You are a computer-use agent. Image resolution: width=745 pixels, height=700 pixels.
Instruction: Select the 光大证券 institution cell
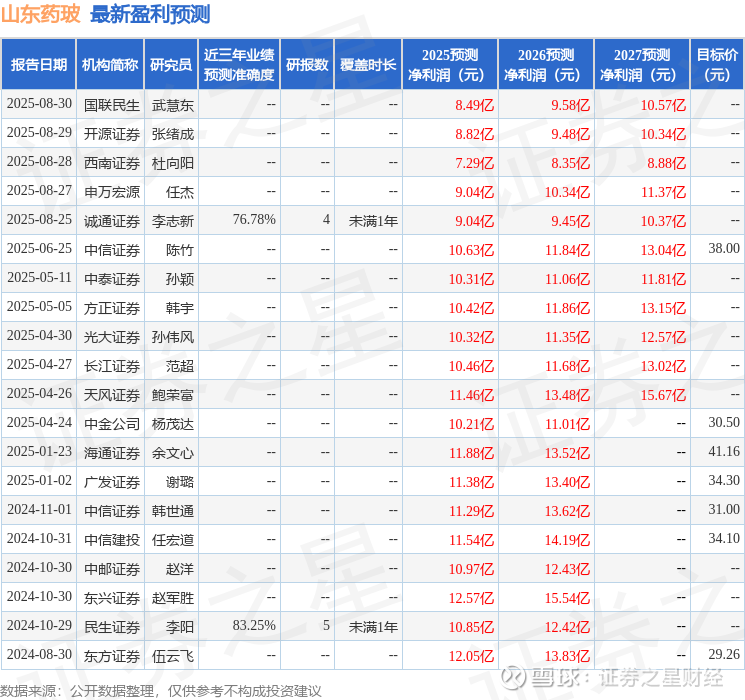coord(112,337)
